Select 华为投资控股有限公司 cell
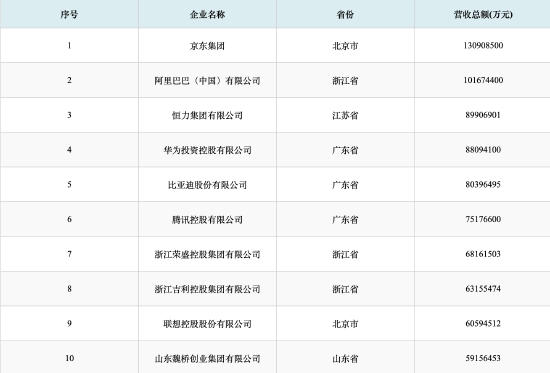 [207, 150]
